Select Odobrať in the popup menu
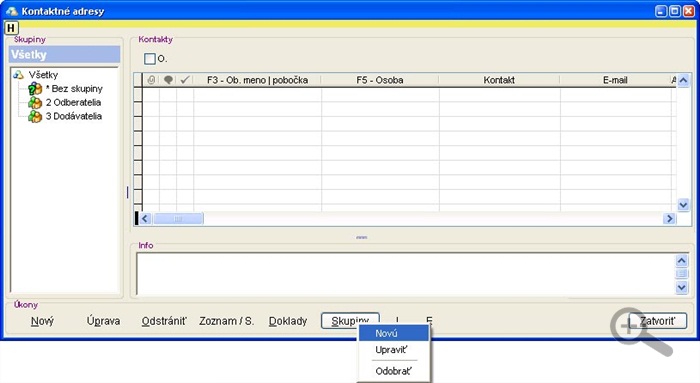The image size is (700, 383). click(393, 371)
